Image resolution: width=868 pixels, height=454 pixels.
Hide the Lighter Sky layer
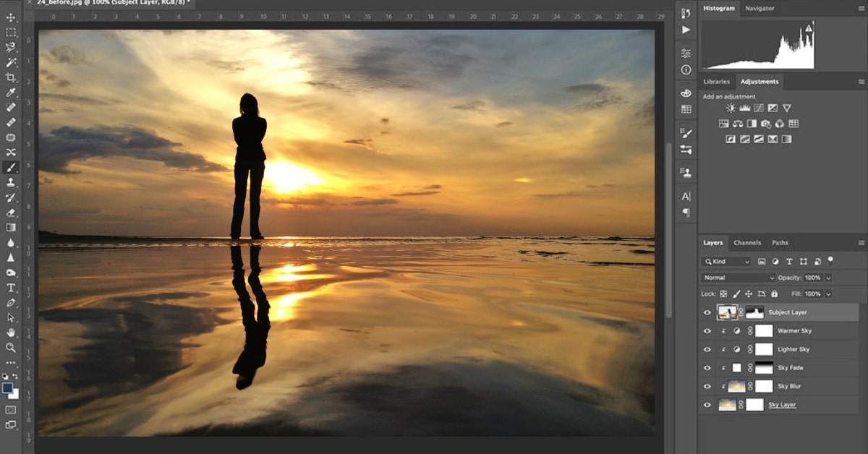707,349
